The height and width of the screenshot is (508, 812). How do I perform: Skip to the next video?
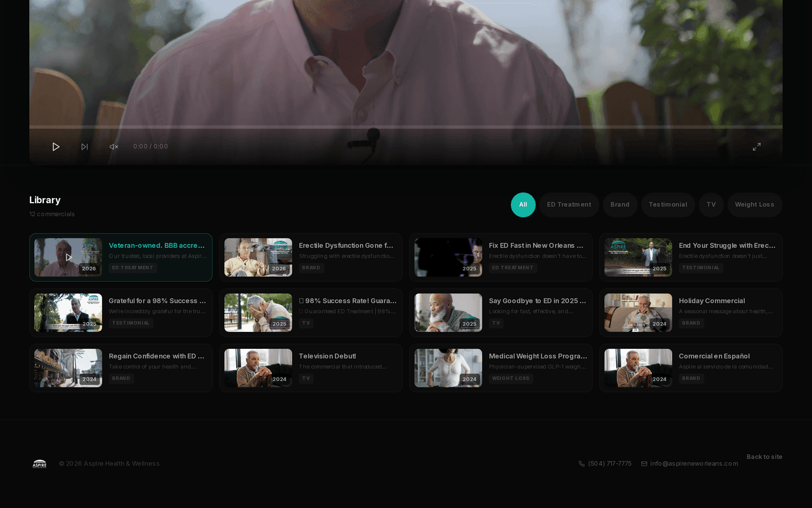pos(85,147)
